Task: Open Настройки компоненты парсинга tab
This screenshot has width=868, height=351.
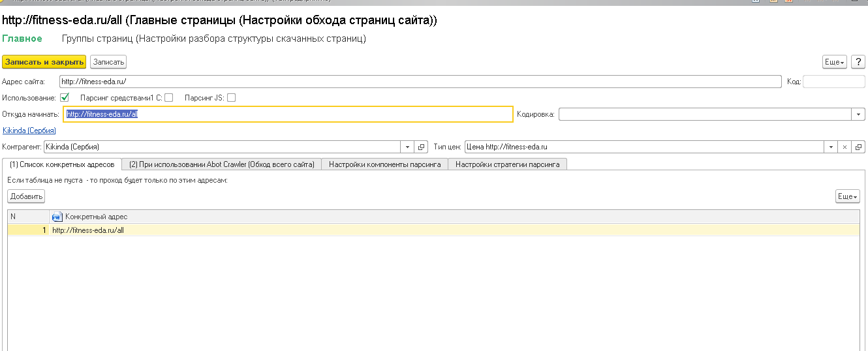Action: point(384,164)
